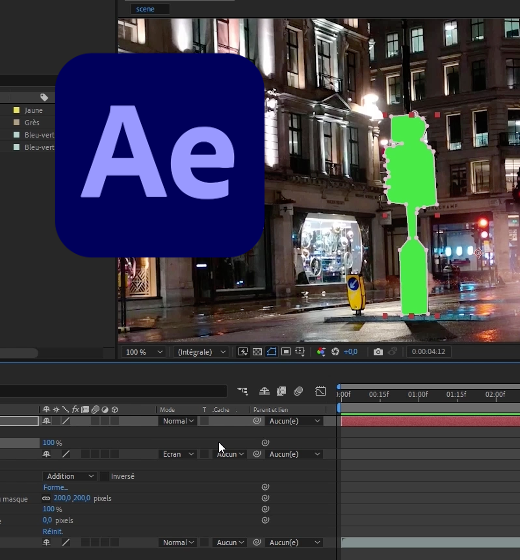This screenshot has height=560, width=520.
Task: Click the Region of Interest icon
Action: click(286, 352)
